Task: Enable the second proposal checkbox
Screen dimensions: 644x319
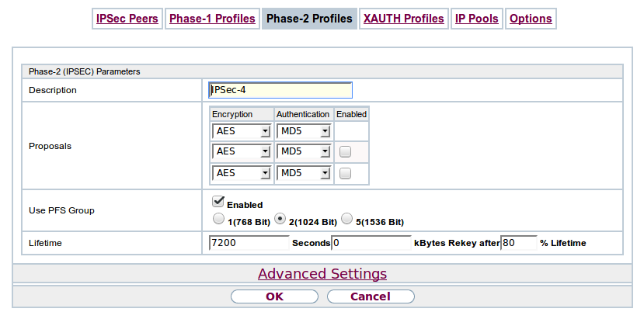Action: point(346,152)
